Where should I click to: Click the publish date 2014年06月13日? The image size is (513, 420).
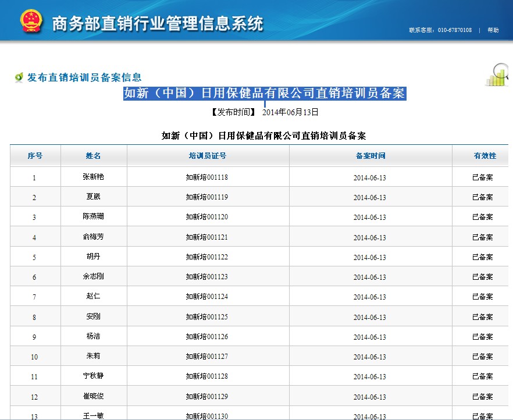point(290,112)
